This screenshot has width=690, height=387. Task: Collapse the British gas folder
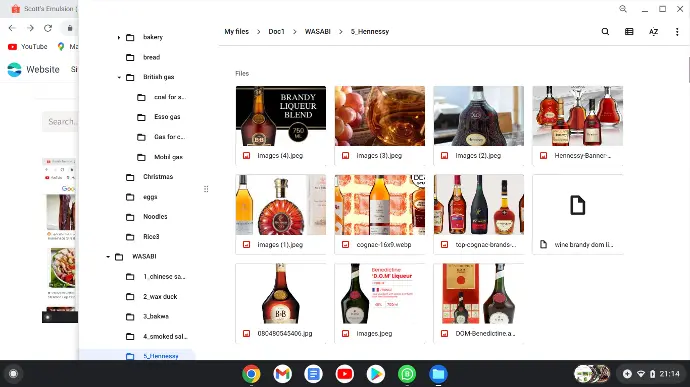tap(119, 77)
